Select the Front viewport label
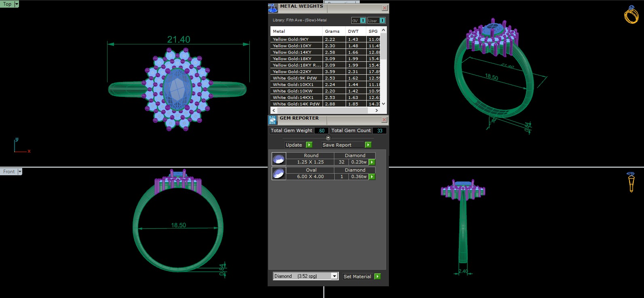The width and height of the screenshot is (644, 298). pos(9,172)
